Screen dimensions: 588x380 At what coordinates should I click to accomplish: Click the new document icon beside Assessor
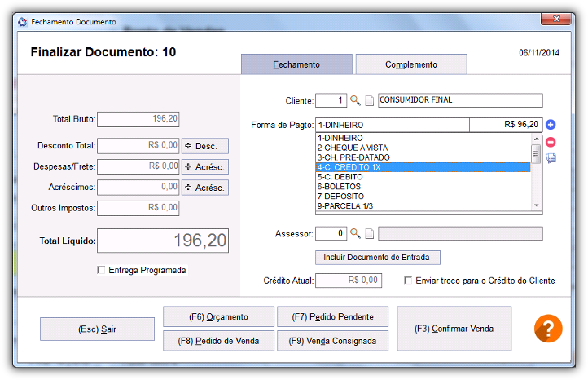coord(370,234)
